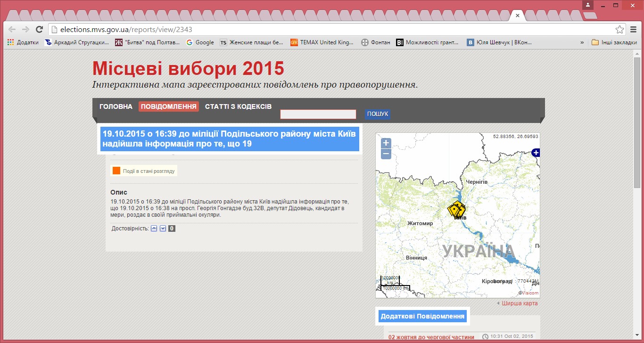Go to the ГОЛОВНА menu item
This screenshot has height=343, width=644.
point(116,106)
